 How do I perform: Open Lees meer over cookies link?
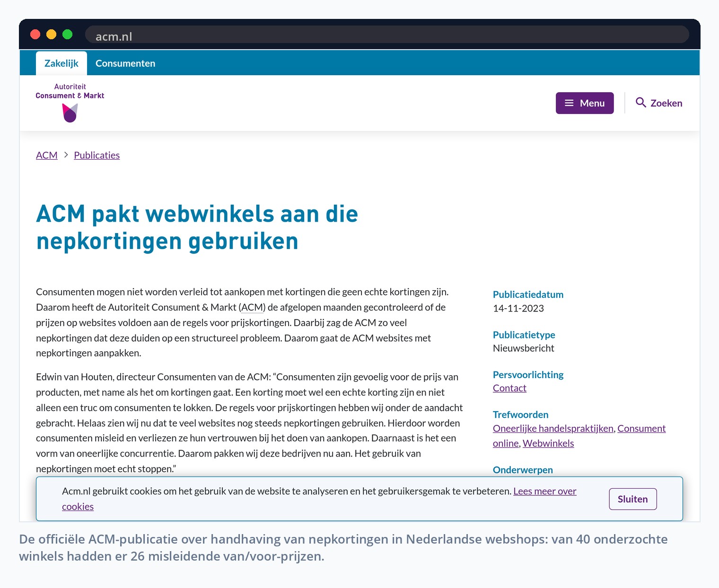click(545, 491)
